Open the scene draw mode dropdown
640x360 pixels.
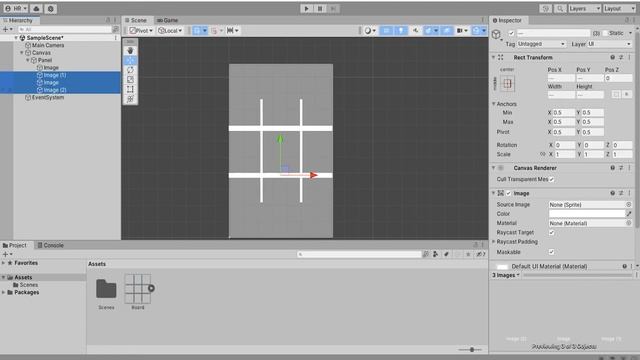(x=370, y=31)
